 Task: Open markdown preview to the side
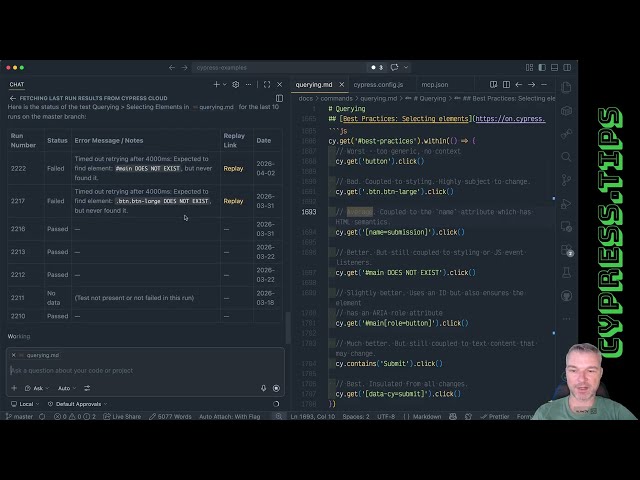493,84
